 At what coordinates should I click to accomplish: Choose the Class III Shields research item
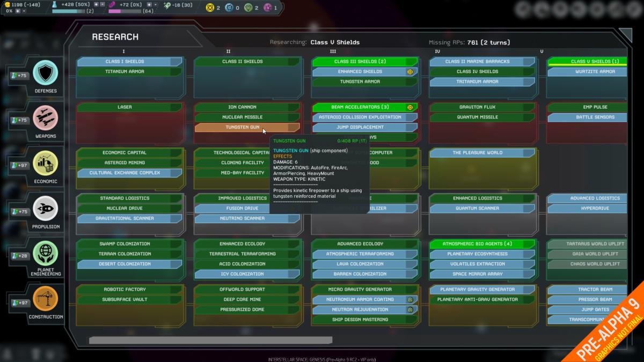(365, 62)
